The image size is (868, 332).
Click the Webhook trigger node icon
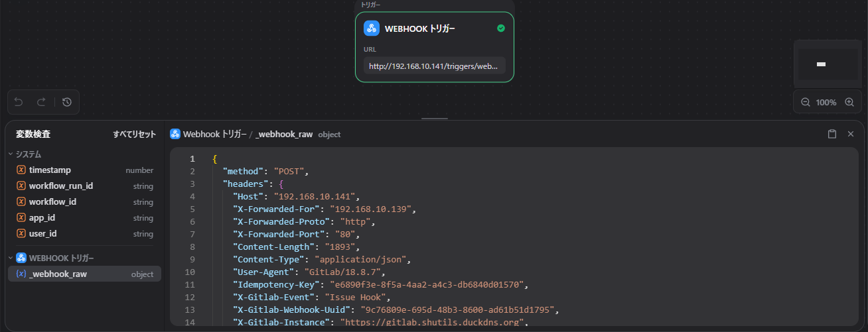(372, 28)
